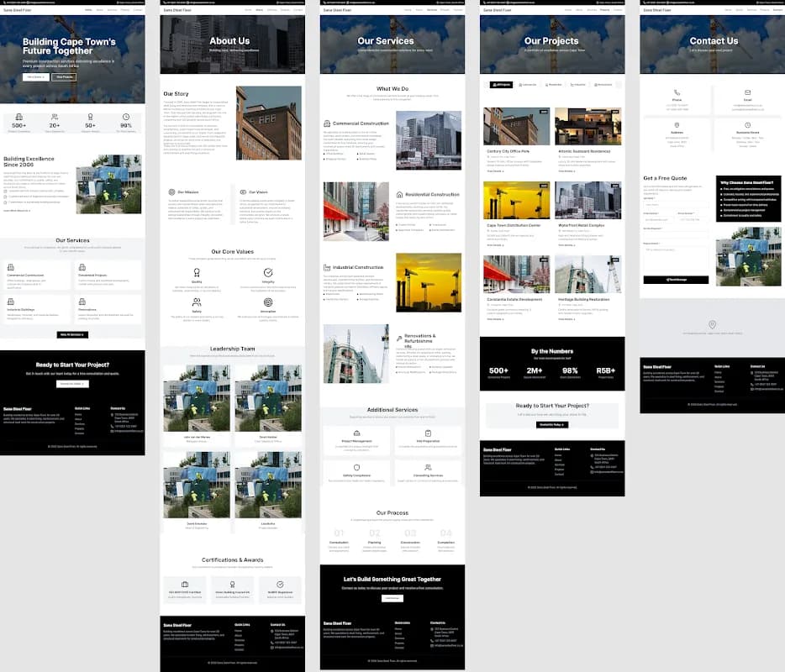Select the Residential project filter tab

[554, 85]
